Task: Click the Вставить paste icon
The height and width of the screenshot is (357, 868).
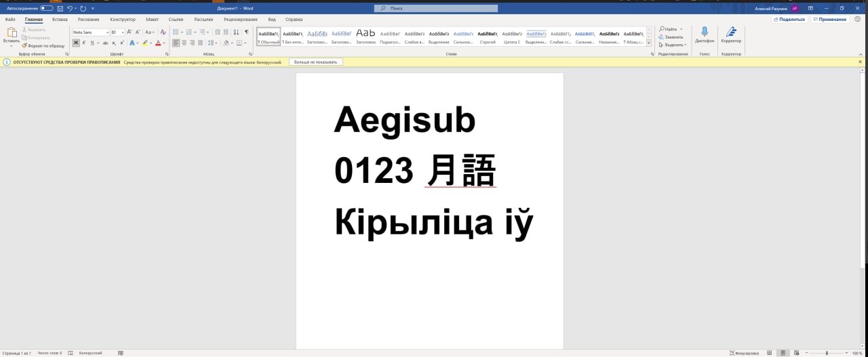Action: (x=12, y=33)
